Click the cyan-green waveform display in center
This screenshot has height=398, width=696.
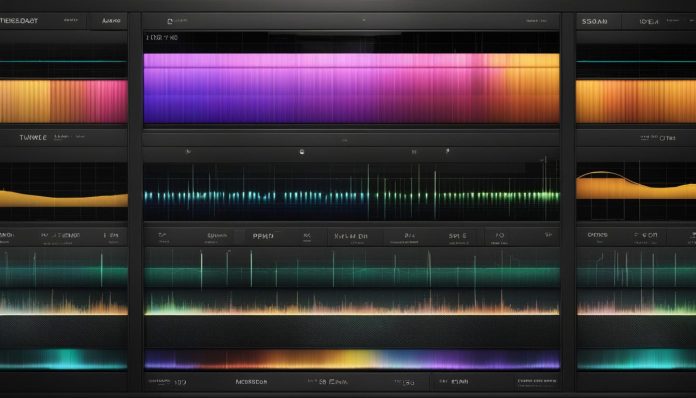(352, 191)
